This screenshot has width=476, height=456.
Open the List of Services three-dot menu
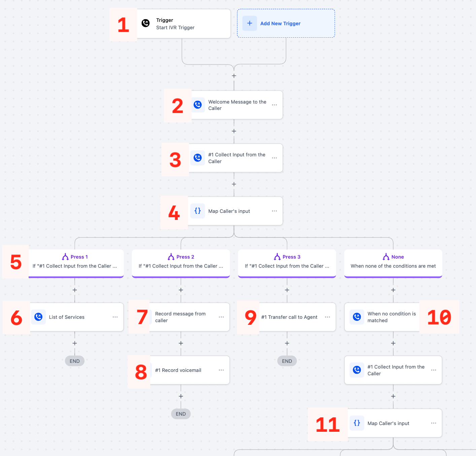115,317
